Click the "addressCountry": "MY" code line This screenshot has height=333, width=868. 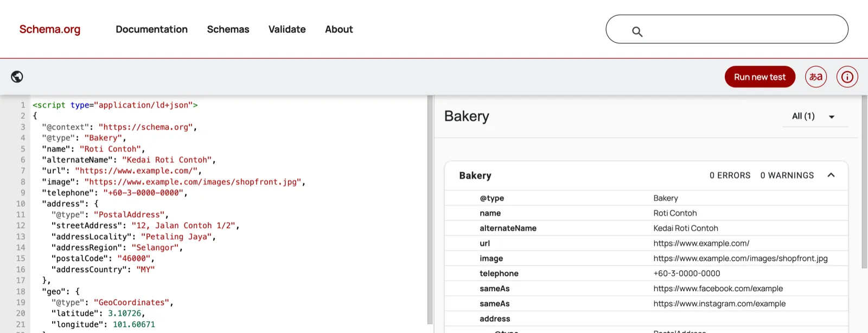pos(103,269)
